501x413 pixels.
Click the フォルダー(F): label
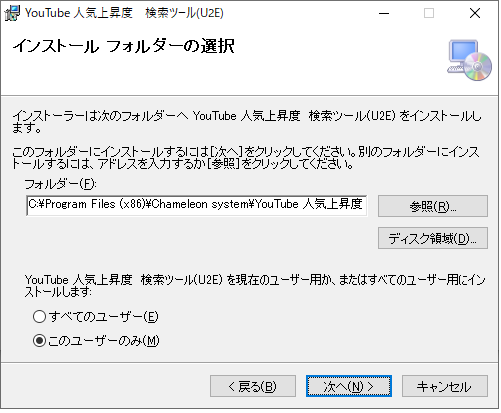60,184
